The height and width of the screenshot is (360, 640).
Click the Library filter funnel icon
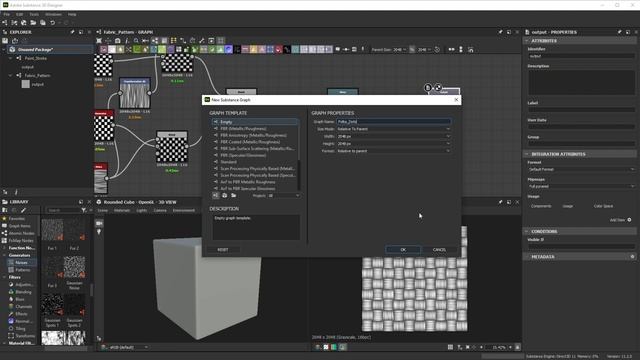click(x=84, y=210)
